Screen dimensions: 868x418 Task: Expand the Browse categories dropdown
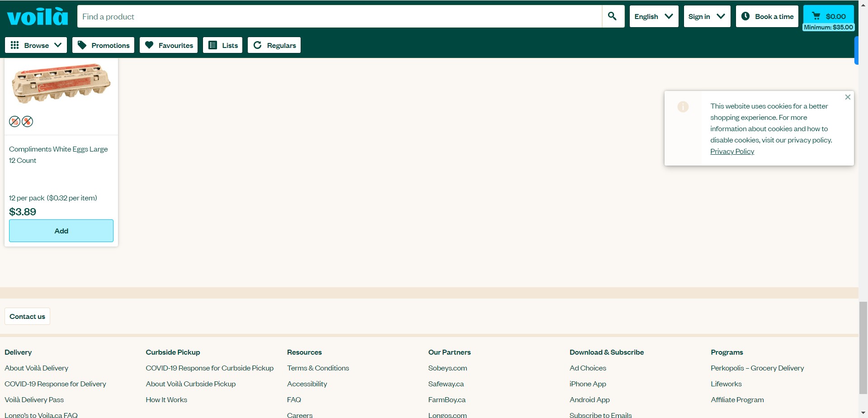click(x=36, y=45)
